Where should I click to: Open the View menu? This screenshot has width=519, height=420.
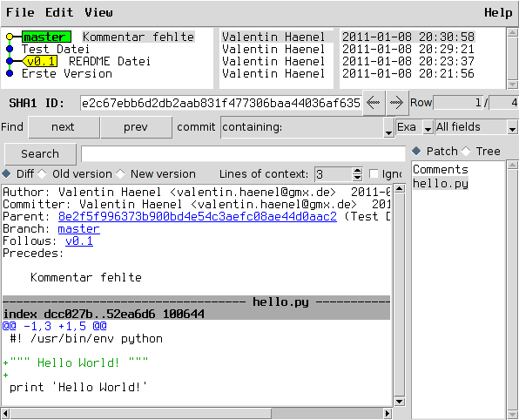[x=98, y=12]
